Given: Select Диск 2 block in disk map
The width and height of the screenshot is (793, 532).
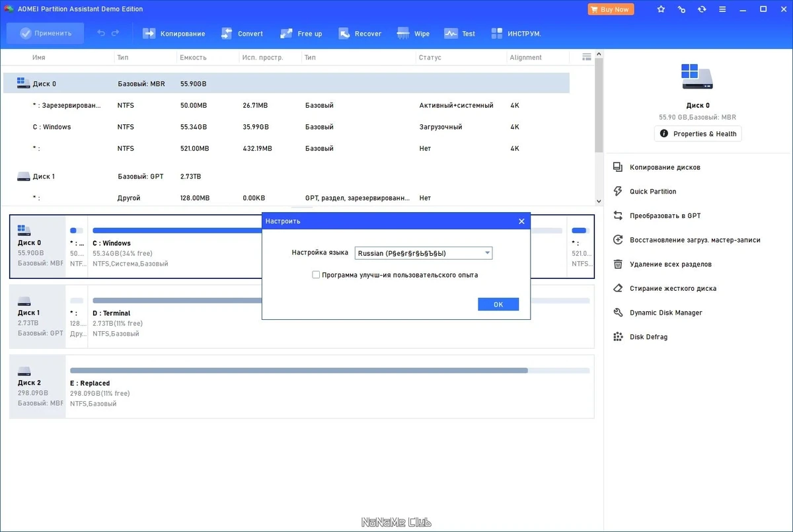Looking at the screenshot, I should pos(38,387).
